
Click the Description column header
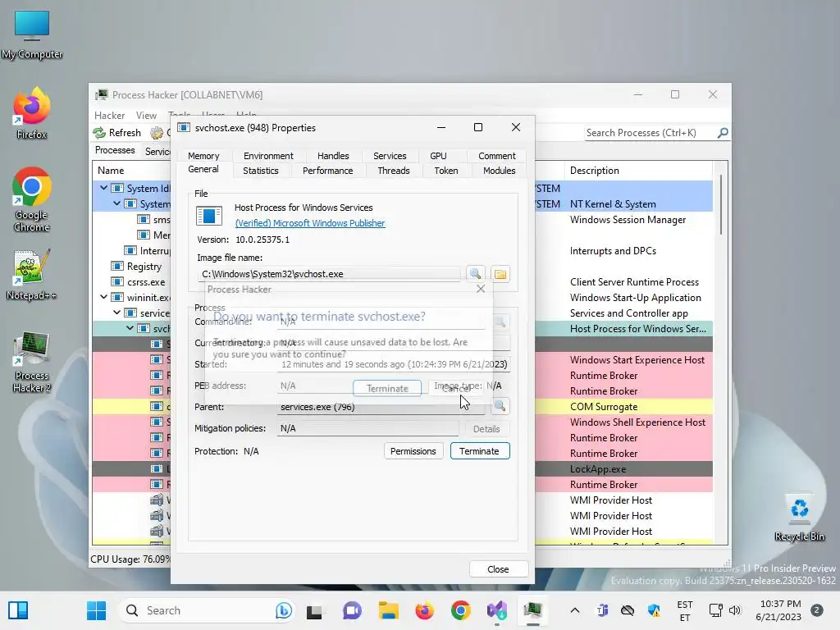(x=637, y=171)
